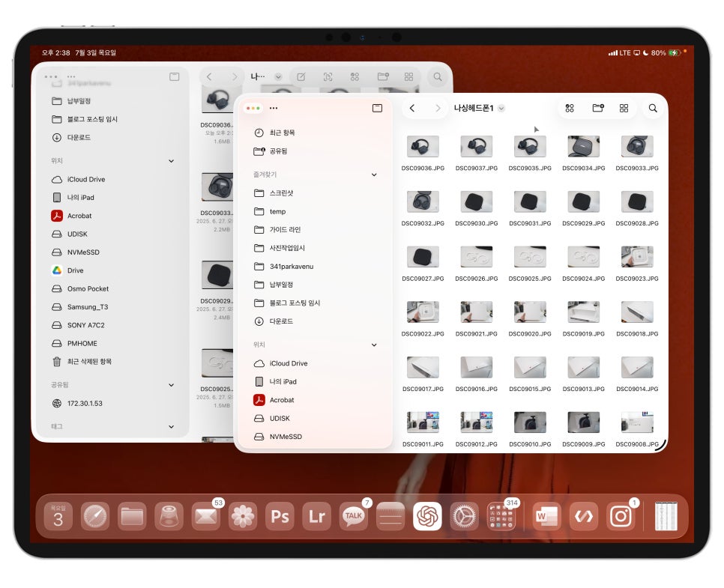Collapse the 공유됨 section in background sidebar
Viewport: 724px width, 588px height.
pos(172,385)
